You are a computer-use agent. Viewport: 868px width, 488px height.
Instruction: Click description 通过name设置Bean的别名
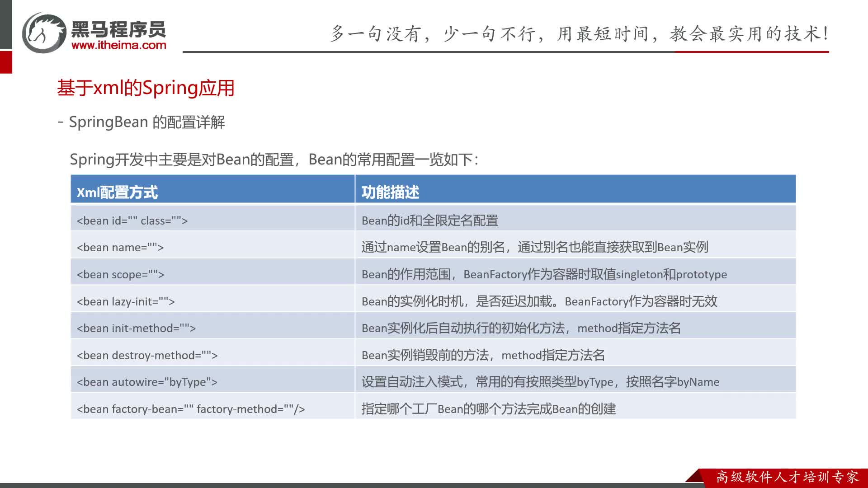576,245
